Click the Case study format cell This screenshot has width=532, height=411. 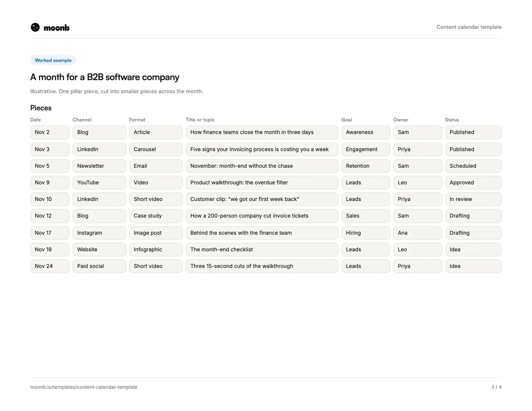point(156,216)
